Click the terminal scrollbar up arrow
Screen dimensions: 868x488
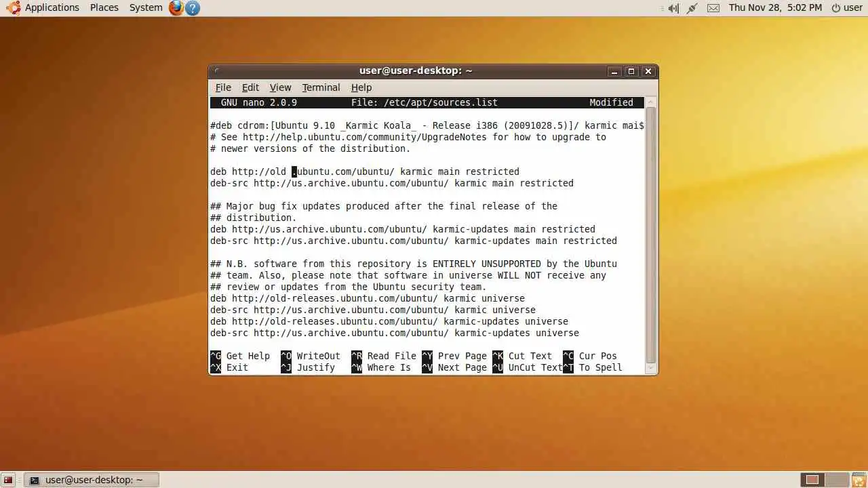pyautogui.click(x=651, y=102)
